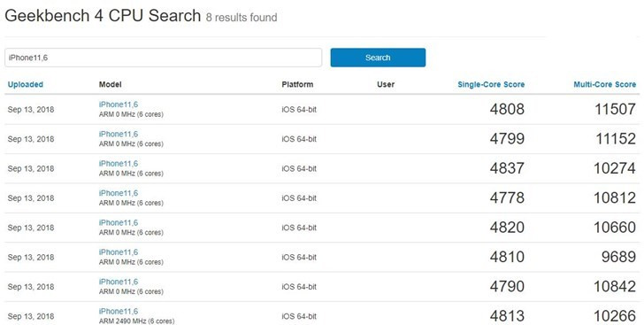Open iPhone11,6 result scoring 4820 single-core
Viewport: 644px width, 325px height.
tap(119, 222)
